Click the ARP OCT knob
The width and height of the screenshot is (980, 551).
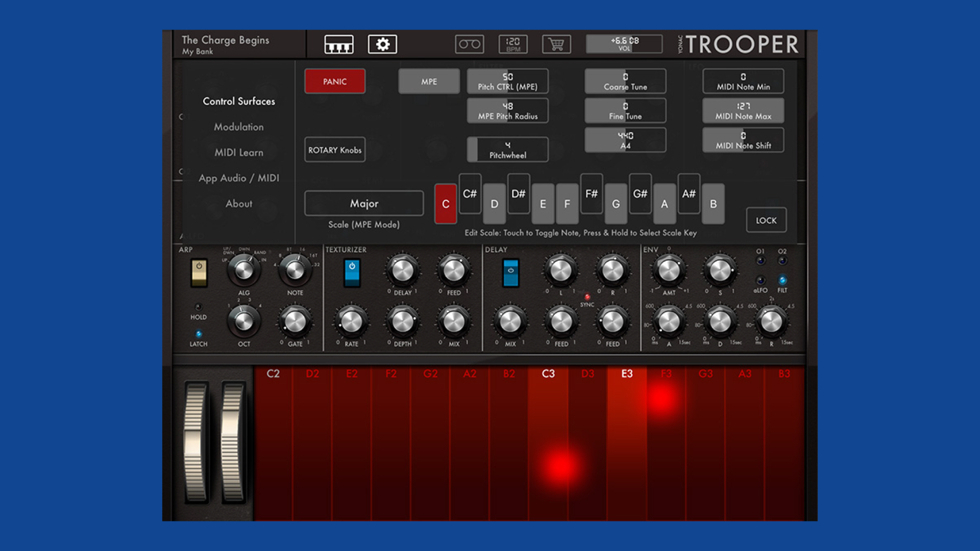pyautogui.click(x=244, y=321)
